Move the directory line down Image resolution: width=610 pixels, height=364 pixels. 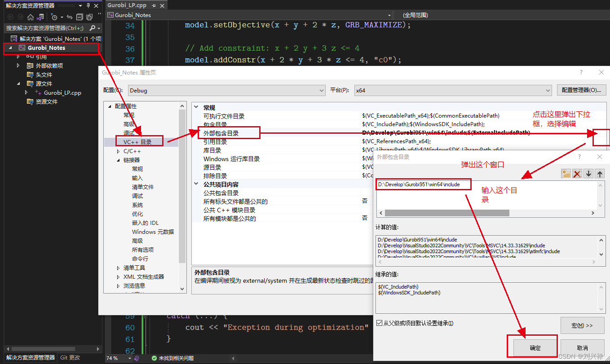pos(588,174)
